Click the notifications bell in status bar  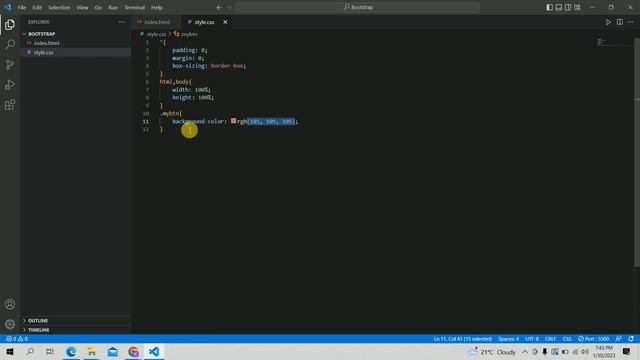point(631,339)
